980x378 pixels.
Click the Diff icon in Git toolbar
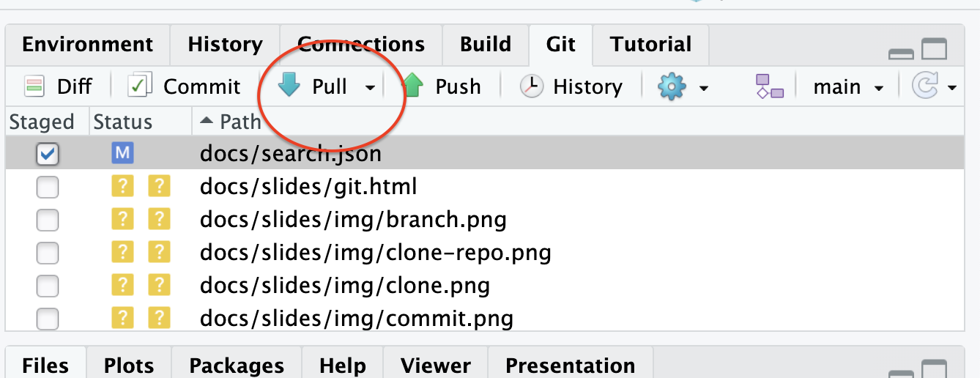(x=34, y=86)
